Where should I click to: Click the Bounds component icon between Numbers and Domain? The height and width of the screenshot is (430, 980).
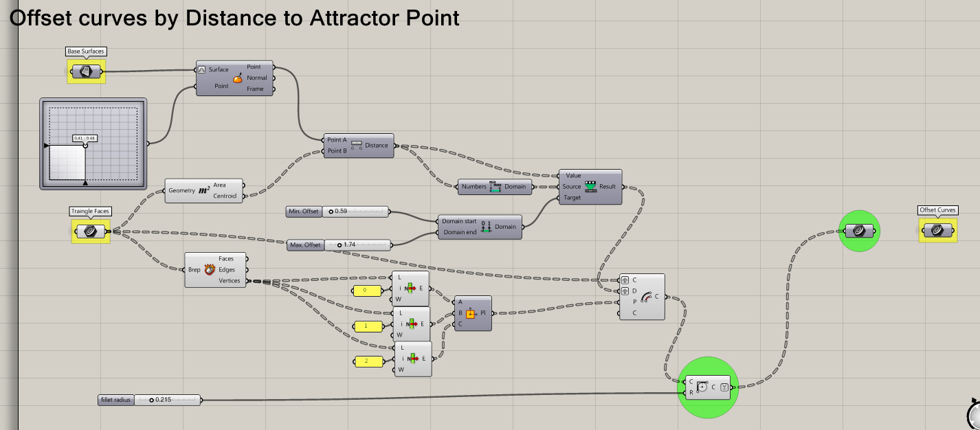coord(496,187)
